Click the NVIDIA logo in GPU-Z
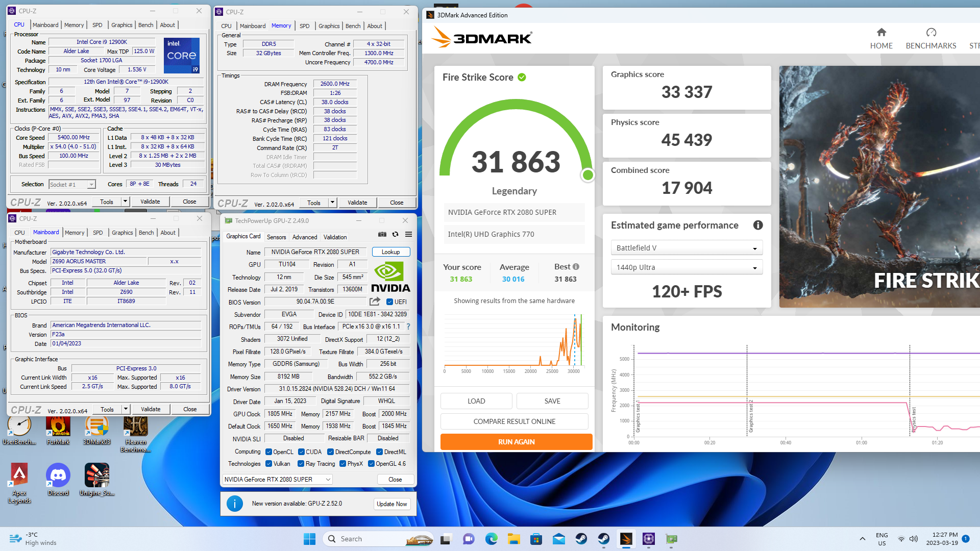 [390, 277]
